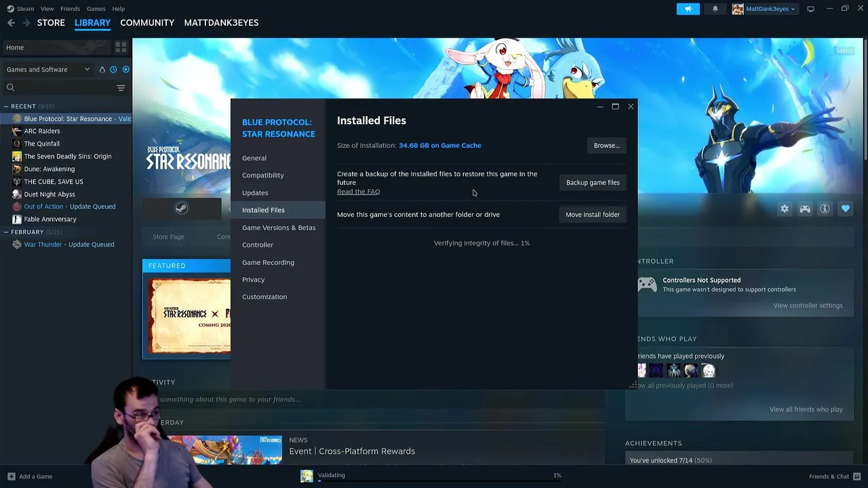This screenshot has width=868, height=488.
Task: Click the ARC Raiders game icon
Action: [x=17, y=131]
